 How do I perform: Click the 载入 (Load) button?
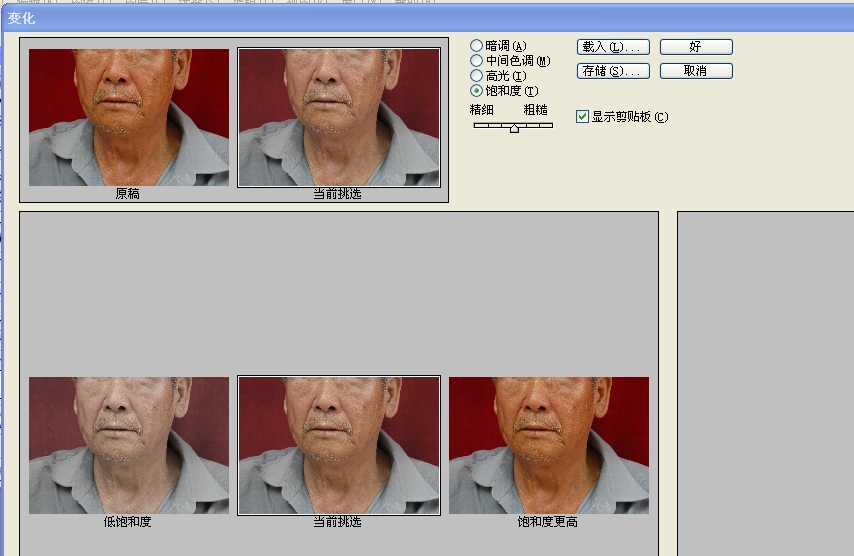pyautogui.click(x=613, y=47)
